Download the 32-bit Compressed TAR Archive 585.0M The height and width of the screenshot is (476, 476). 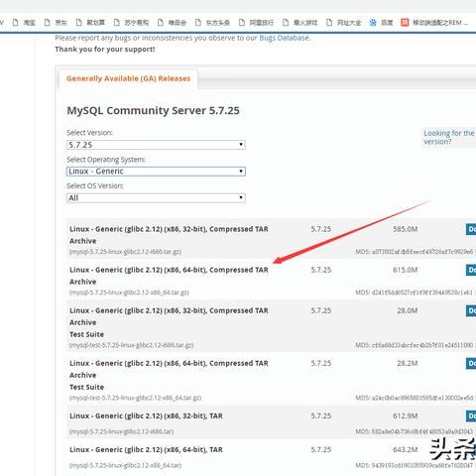click(x=471, y=229)
